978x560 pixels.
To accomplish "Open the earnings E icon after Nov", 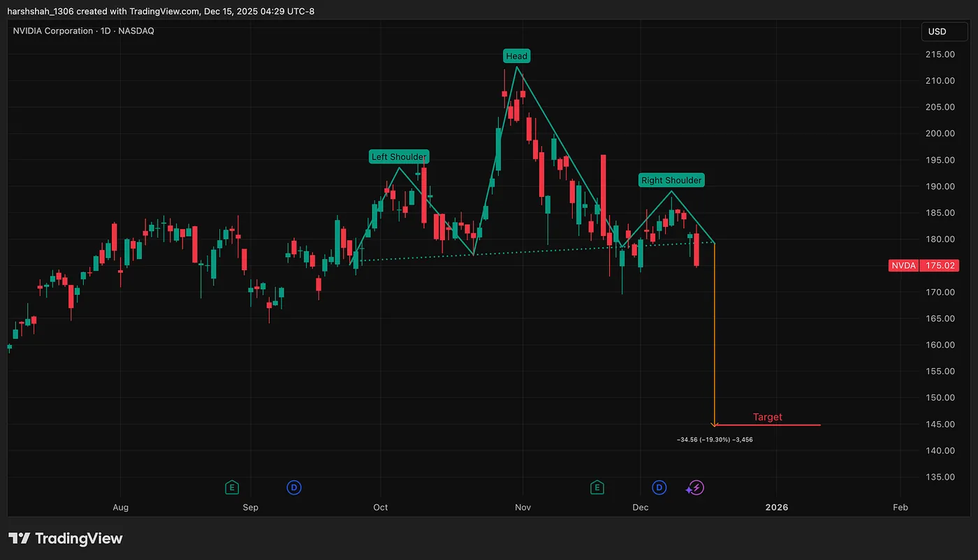I will [x=597, y=487].
